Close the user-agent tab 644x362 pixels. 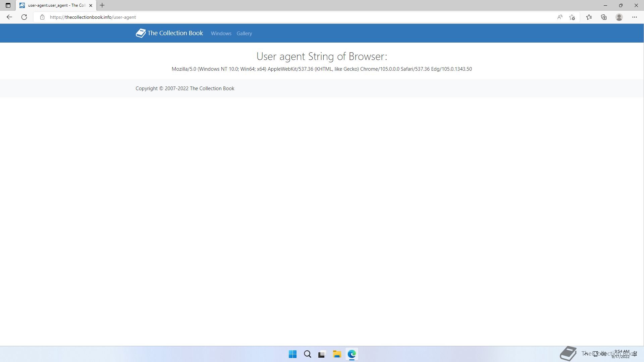pyautogui.click(x=91, y=5)
